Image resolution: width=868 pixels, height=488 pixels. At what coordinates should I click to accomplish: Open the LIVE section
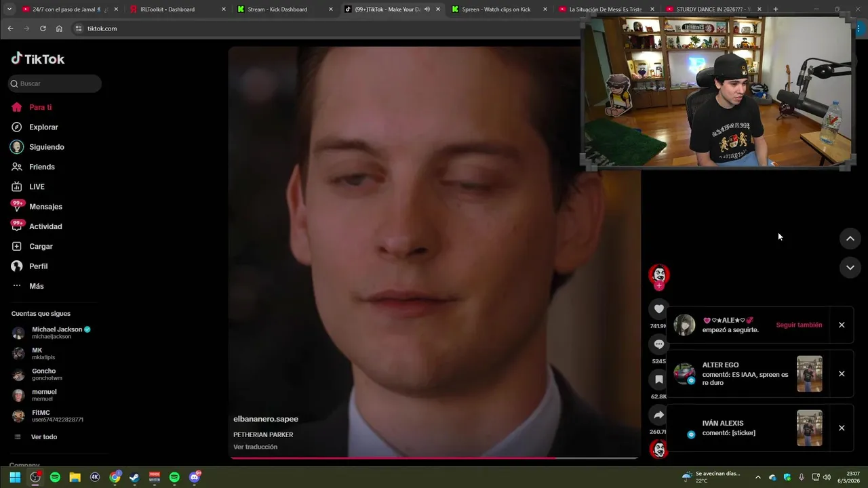coord(28,186)
